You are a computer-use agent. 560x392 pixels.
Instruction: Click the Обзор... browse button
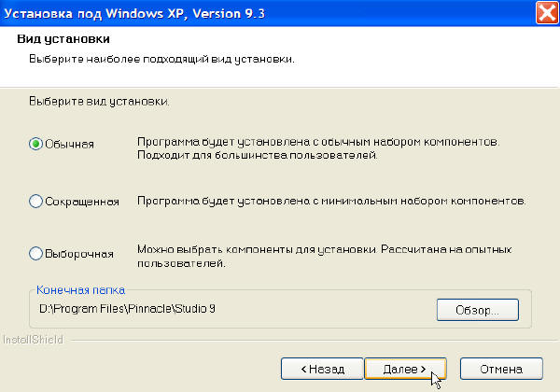click(x=476, y=308)
